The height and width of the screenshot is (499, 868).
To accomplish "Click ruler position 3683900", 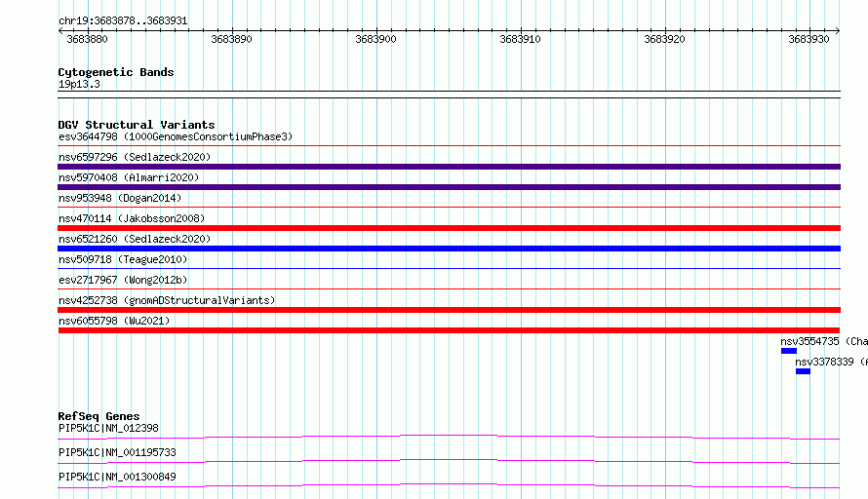I will click(375, 39).
